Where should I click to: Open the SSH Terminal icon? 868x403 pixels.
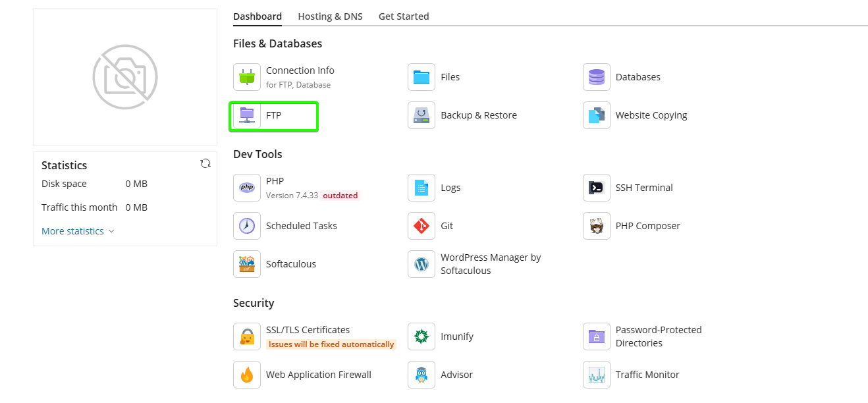point(596,188)
